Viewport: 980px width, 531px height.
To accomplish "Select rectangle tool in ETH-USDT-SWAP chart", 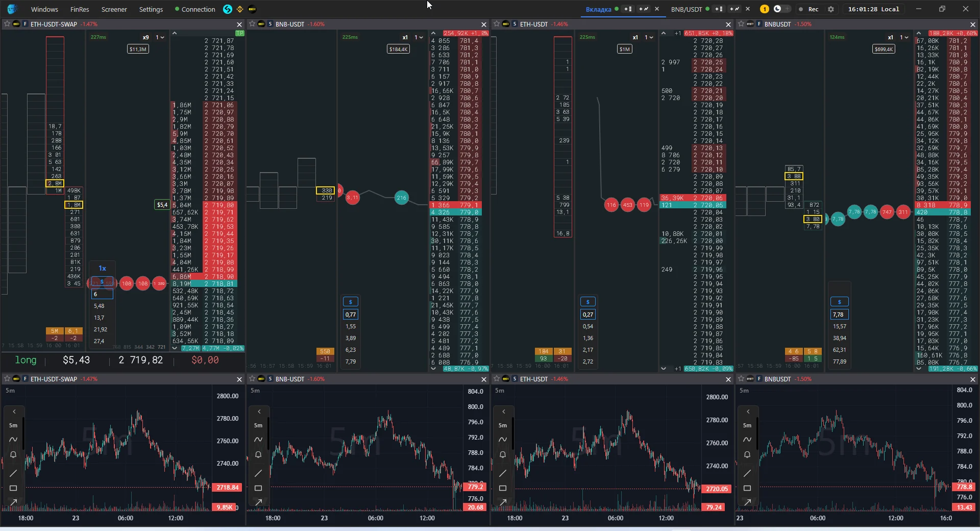I will point(13,488).
